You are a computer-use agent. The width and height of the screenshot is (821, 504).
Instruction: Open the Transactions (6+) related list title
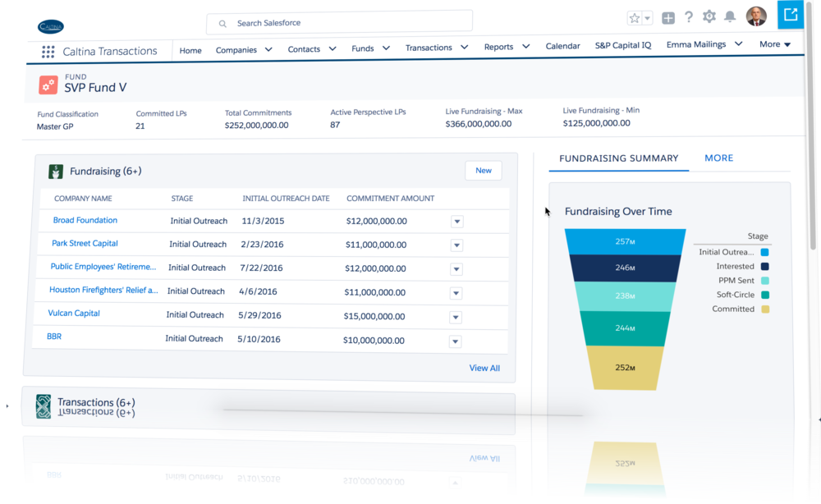click(x=96, y=402)
